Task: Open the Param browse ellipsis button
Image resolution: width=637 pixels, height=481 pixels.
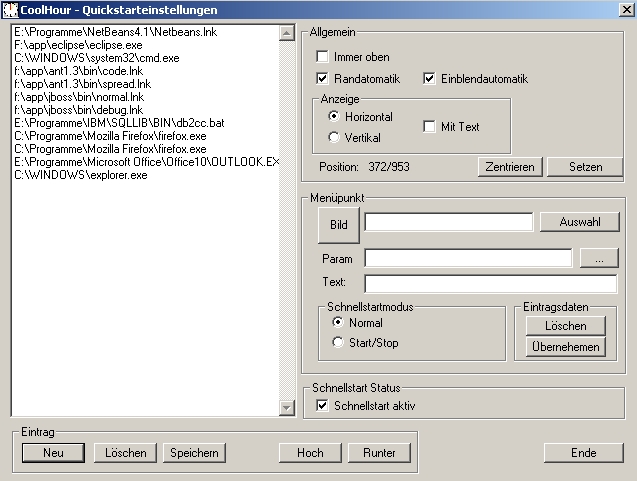Action: [x=599, y=258]
